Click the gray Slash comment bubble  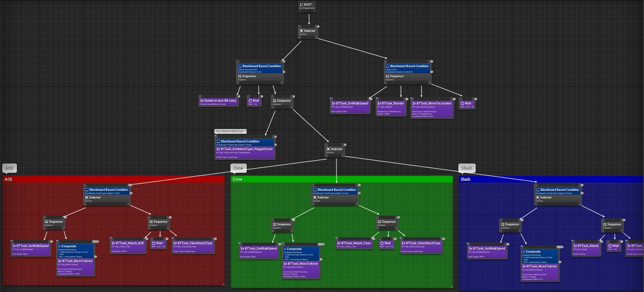pos(467,168)
